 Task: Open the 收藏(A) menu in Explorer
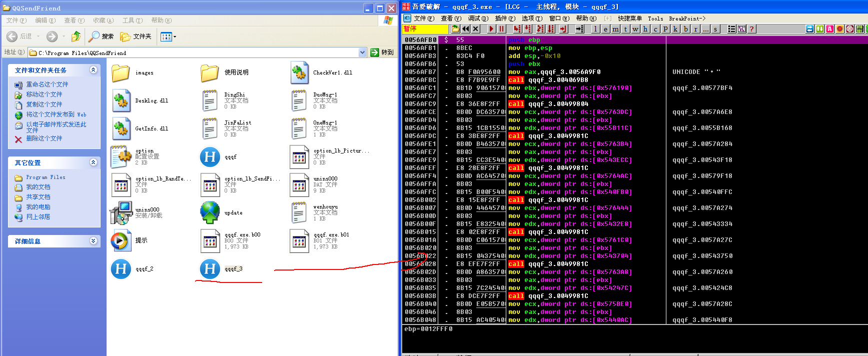tap(104, 20)
